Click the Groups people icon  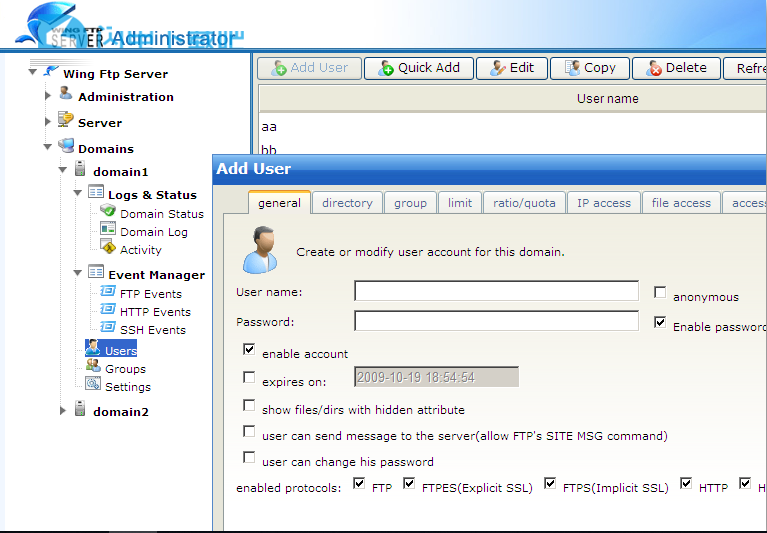93,365
